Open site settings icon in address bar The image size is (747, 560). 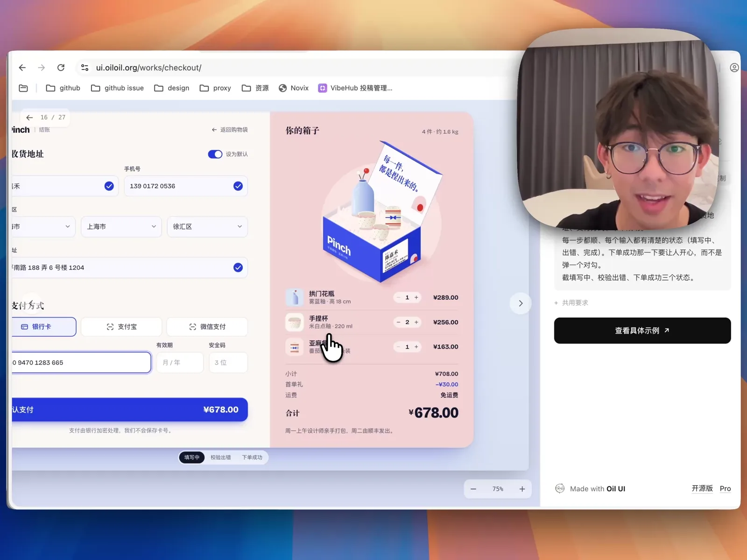(x=85, y=68)
